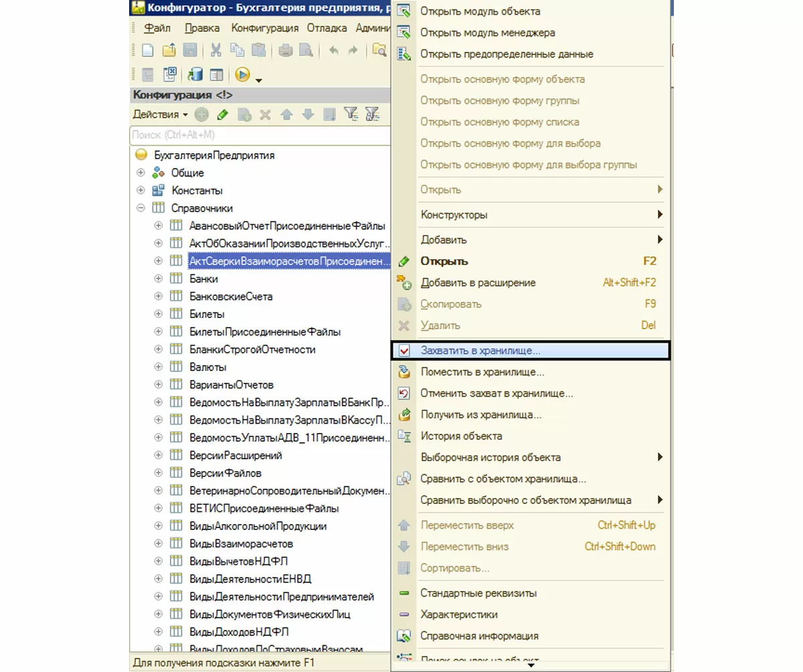Click the context menu scroll-down arrow
This screenshot has height=672, width=803.
(x=531, y=665)
